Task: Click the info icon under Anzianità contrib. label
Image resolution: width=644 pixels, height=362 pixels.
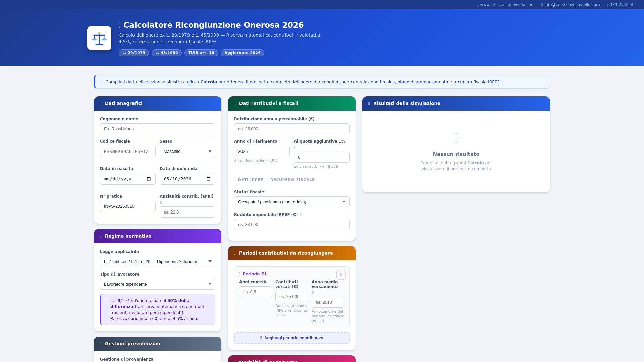Action: [161, 202]
